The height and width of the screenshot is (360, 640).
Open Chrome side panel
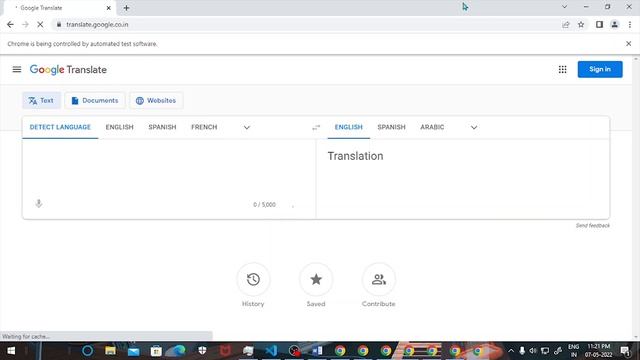pyautogui.click(x=599, y=24)
